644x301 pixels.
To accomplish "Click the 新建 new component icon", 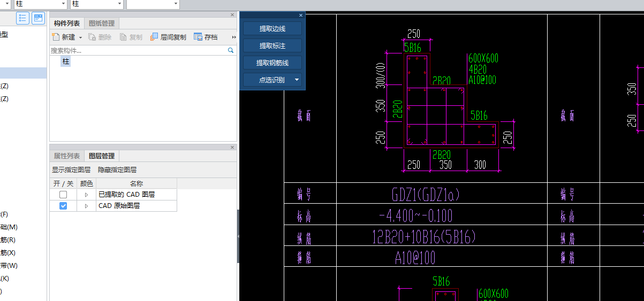I will [56, 37].
